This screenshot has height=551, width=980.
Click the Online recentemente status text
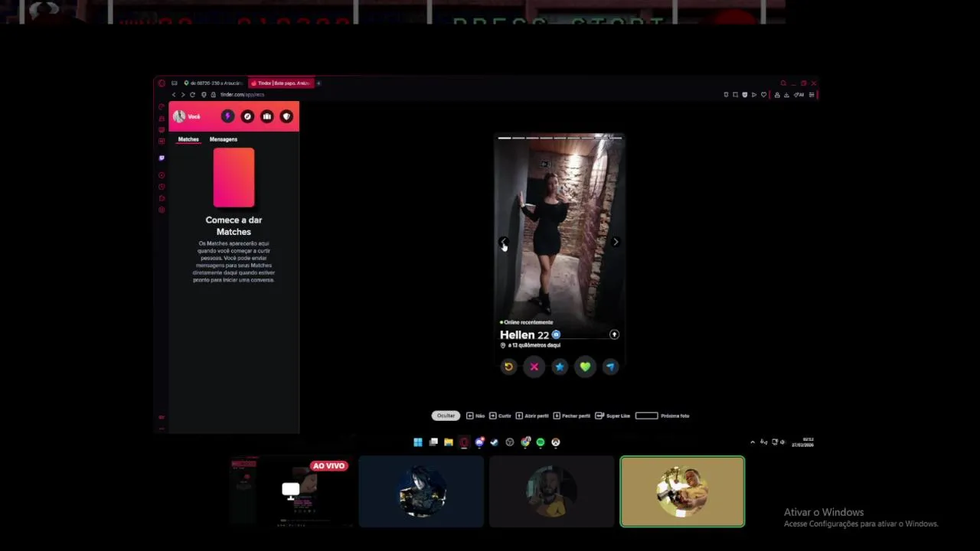[527, 322]
